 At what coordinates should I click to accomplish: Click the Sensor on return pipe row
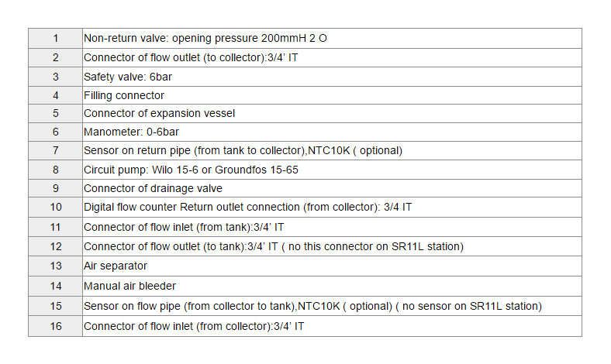pos(243,151)
